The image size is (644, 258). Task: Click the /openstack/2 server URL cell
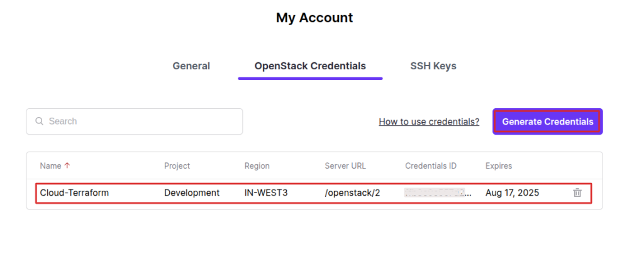tap(352, 193)
